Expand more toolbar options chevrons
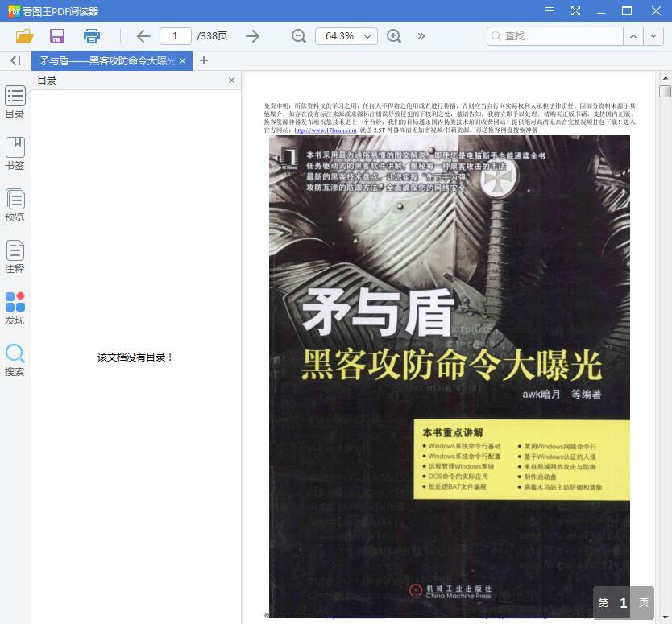The width and height of the screenshot is (672, 624). (421, 36)
